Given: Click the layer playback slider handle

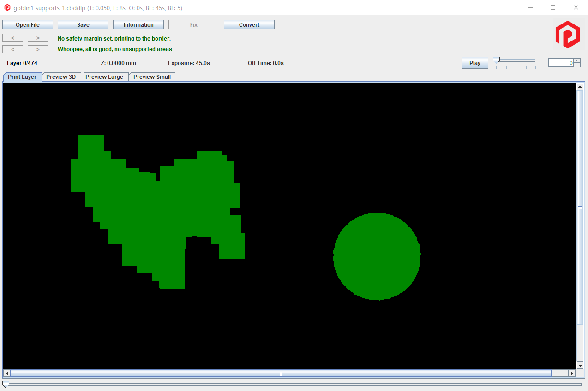Looking at the screenshot, I should 496,59.
